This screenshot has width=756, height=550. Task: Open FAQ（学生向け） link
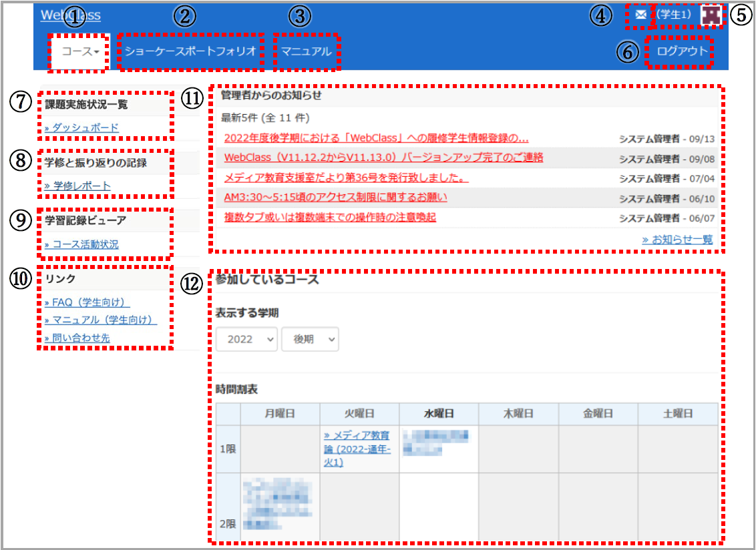[87, 302]
